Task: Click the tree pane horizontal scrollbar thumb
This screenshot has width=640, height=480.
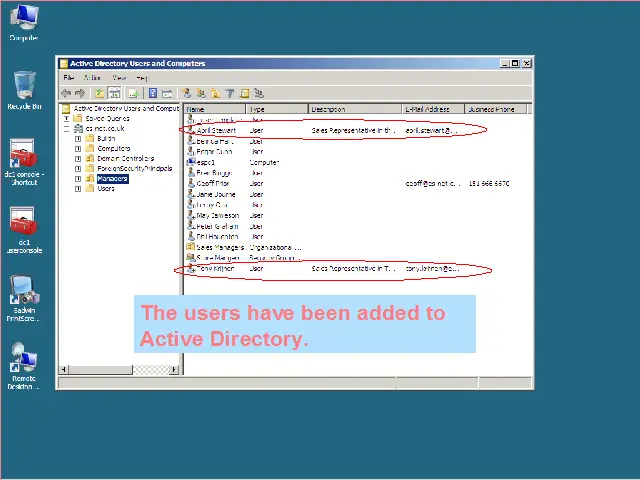Action: [x=100, y=370]
